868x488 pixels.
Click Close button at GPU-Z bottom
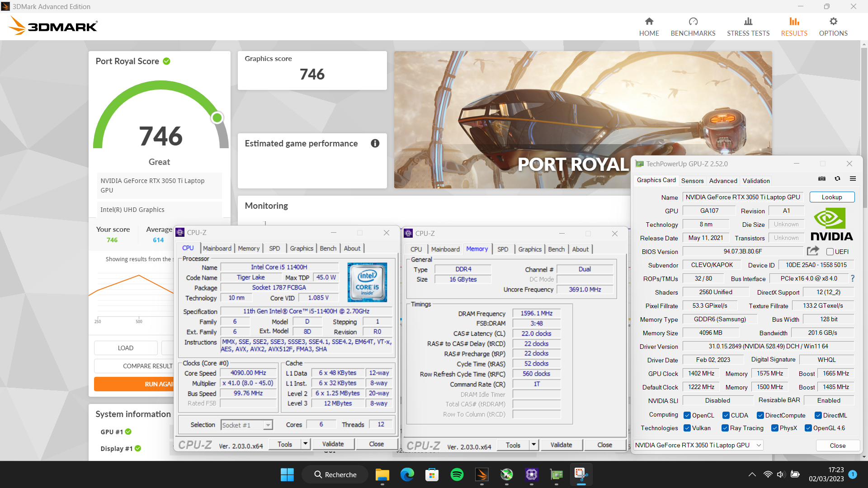point(837,446)
